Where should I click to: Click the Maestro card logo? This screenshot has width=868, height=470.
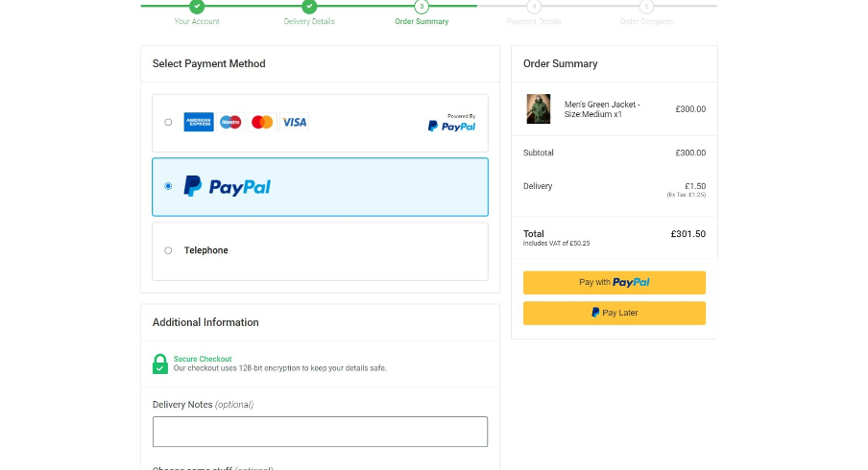coord(230,122)
